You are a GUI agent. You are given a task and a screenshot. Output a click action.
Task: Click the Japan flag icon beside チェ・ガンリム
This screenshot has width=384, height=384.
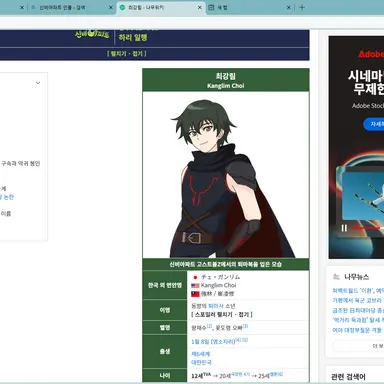195,277
